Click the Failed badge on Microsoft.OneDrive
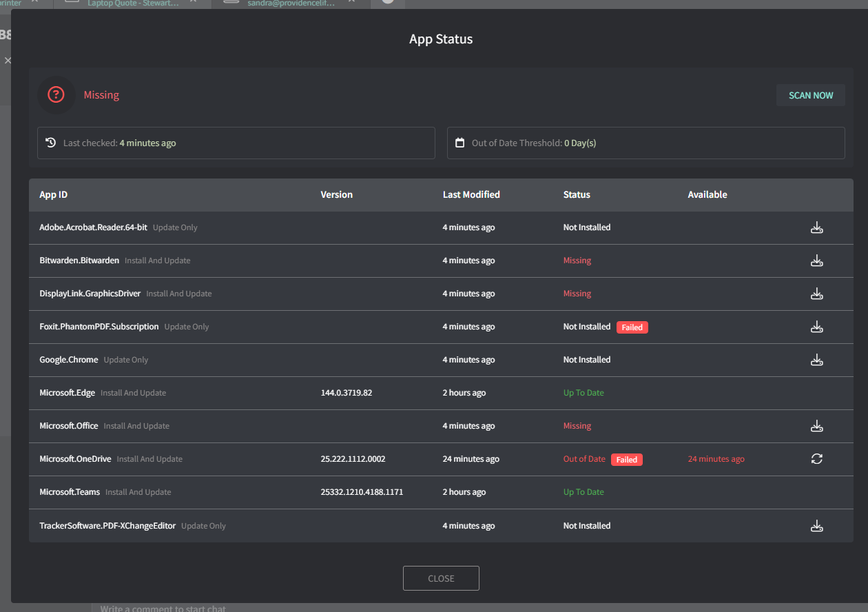The image size is (868, 612). 626,460
